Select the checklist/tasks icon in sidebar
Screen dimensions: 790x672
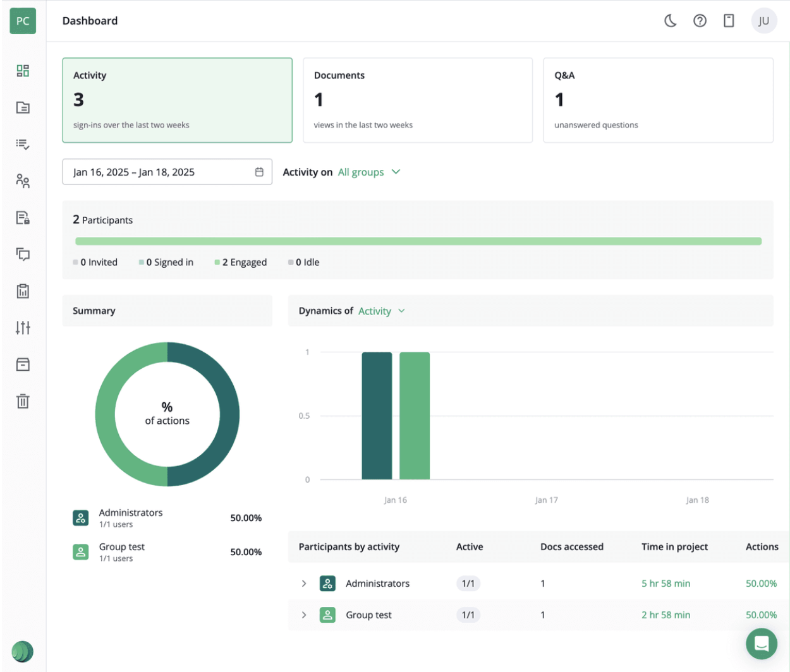click(x=23, y=145)
